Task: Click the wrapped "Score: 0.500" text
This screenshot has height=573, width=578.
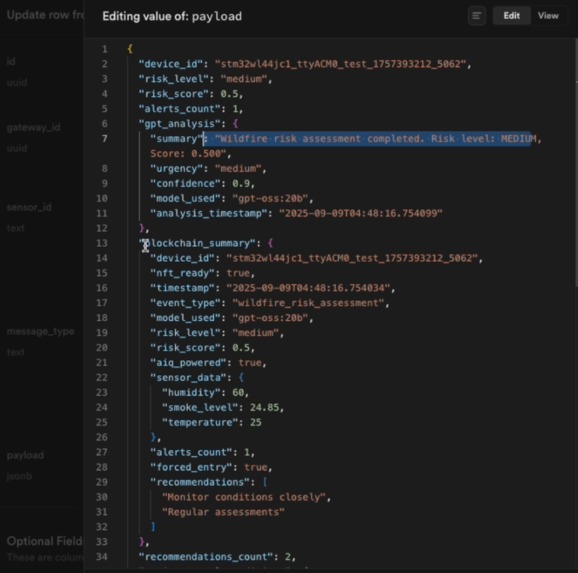Action: click(x=188, y=154)
